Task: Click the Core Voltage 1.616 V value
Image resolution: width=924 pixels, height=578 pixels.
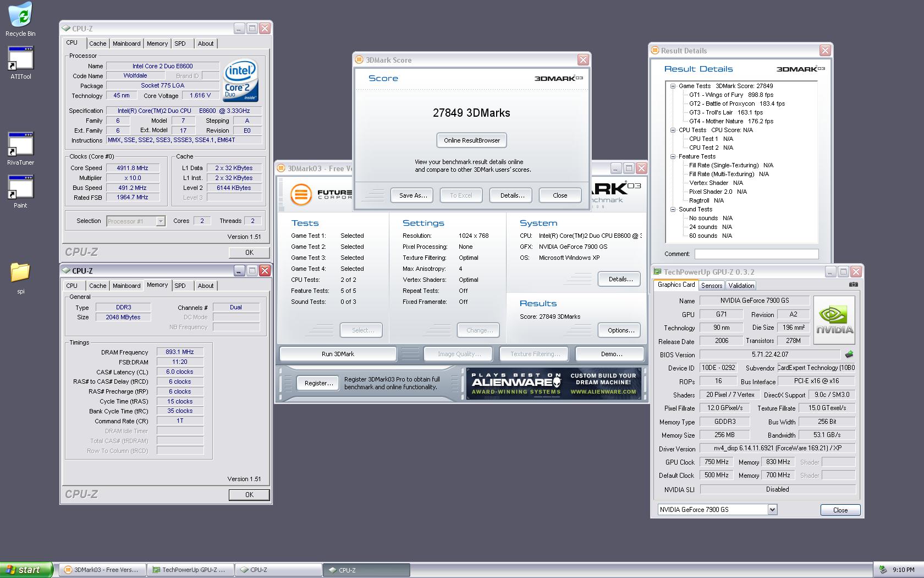Action: tap(200, 95)
